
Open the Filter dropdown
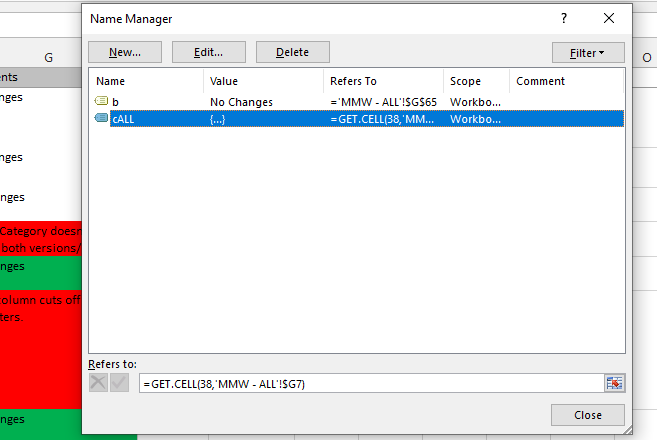(588, 53)
